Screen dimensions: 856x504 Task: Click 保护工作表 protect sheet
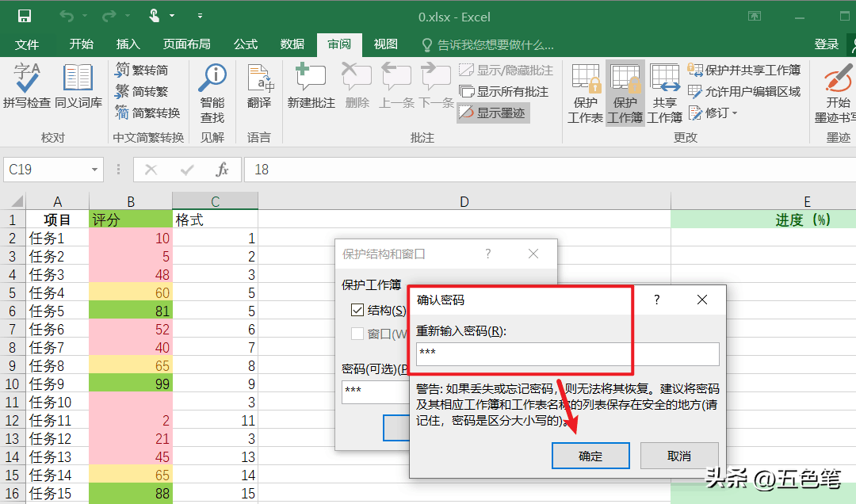click(x=585, y=93)
